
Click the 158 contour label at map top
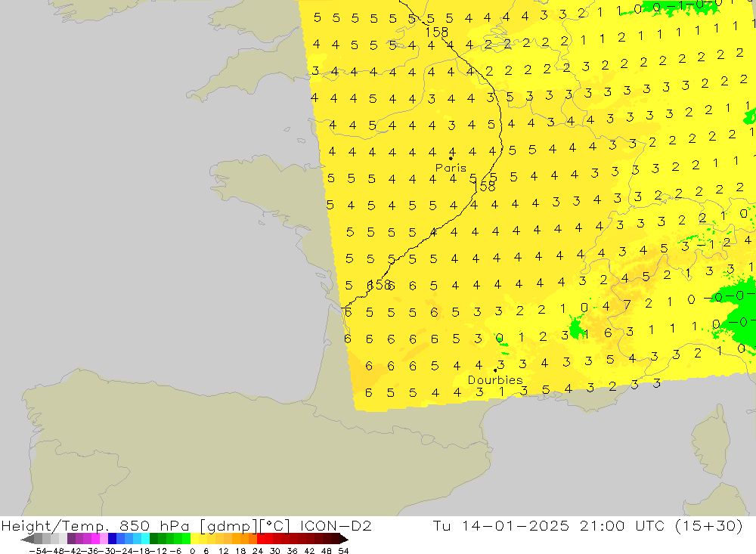(436, 32)
